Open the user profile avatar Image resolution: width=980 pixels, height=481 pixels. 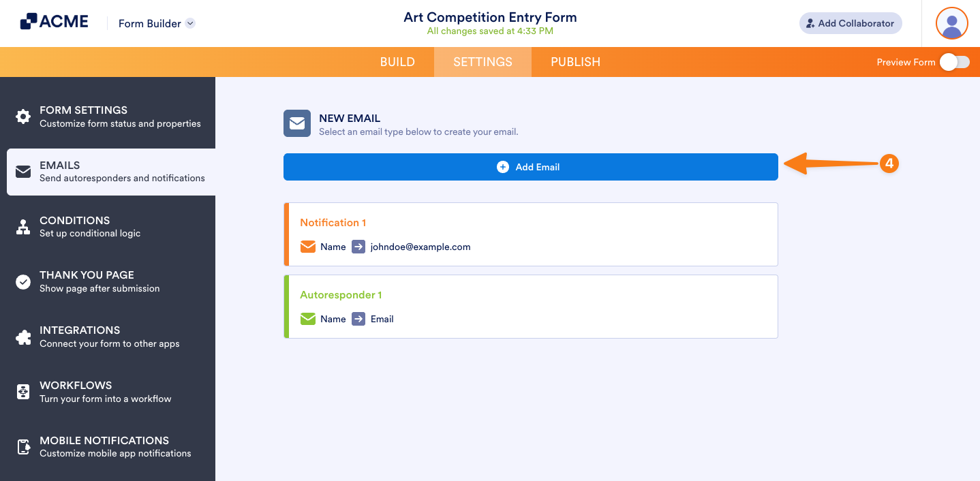[x=951, y=24]
